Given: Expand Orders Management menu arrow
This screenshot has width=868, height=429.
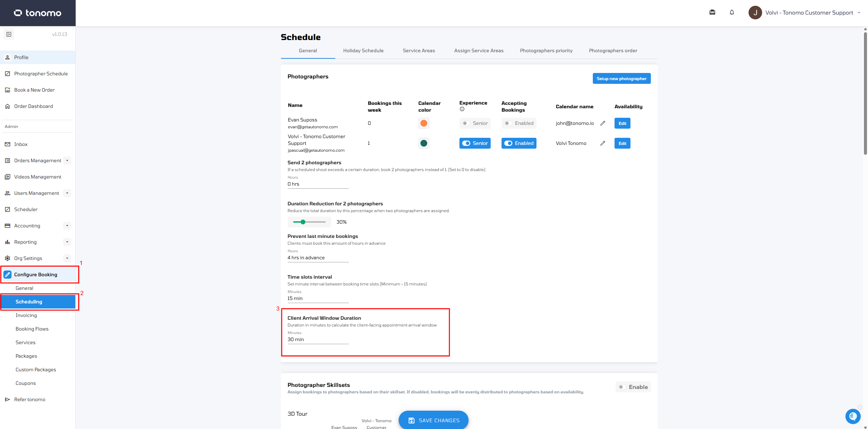Looking at the screenshot, I should [67, 161].
